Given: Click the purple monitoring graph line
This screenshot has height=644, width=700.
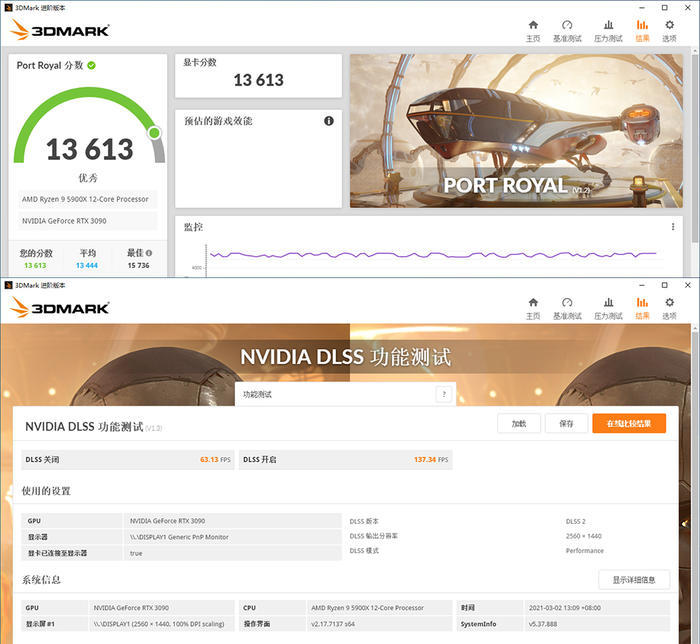Looking at the screenshot, I should point(433,255).
